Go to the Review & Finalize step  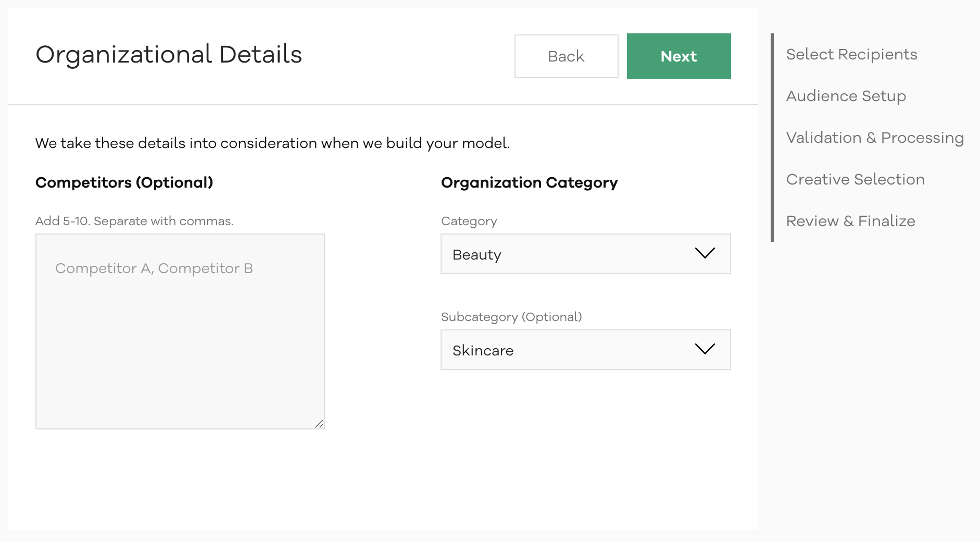click(x=850, y=221)
